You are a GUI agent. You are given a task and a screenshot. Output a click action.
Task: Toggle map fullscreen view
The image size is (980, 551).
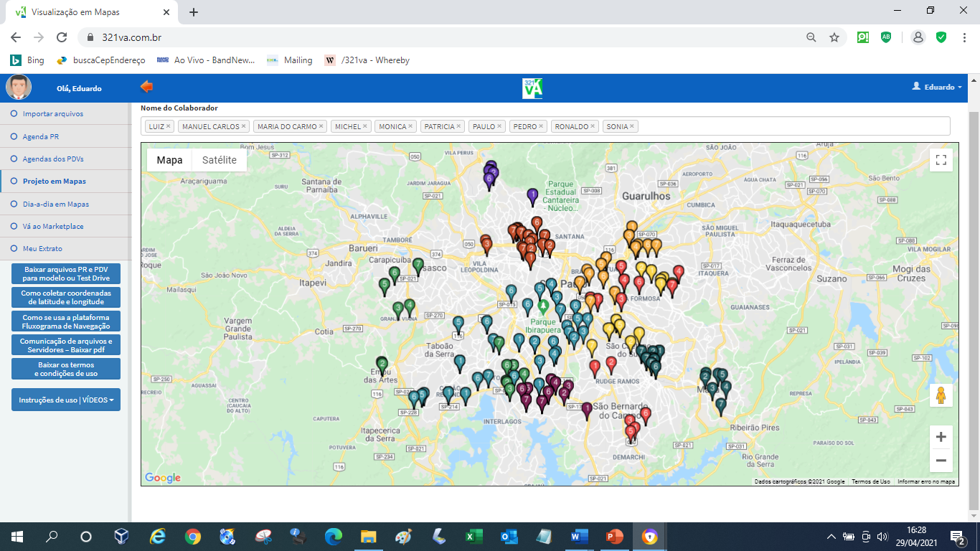(941, 160)
